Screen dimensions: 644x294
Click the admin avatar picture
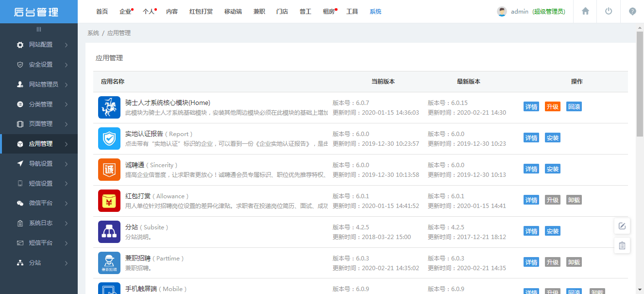(x=502, y=12)
